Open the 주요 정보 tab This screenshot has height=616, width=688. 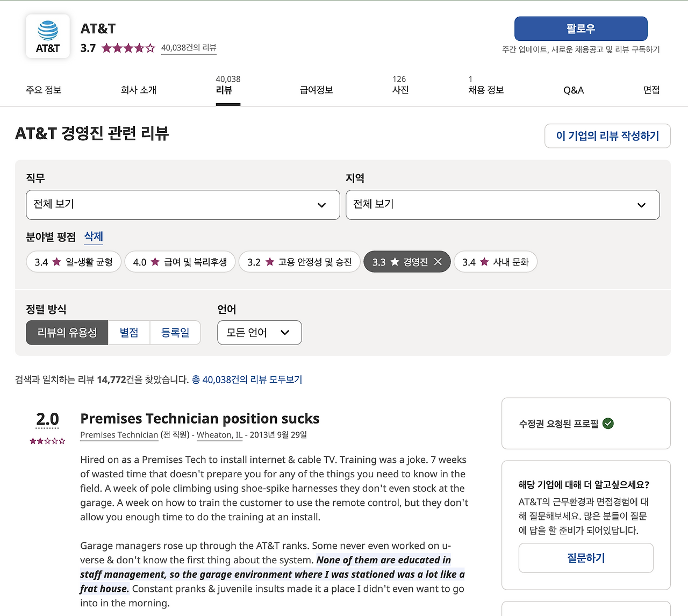click(x=44, y=90)
